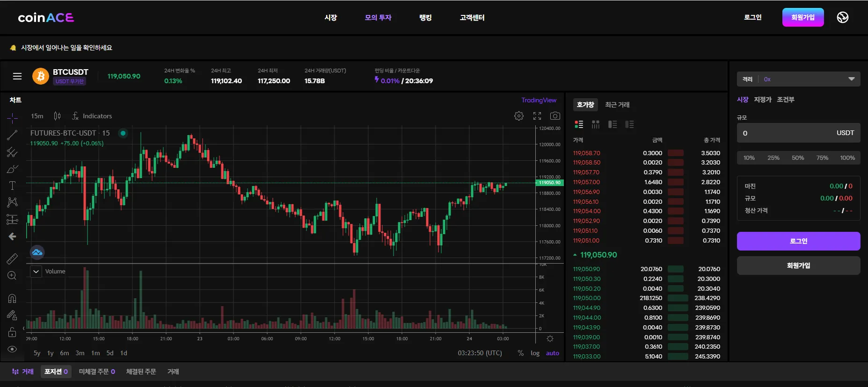Click the ruler measure tool
The width and height of the screenshot is (868, 387).
coord(12,258)
